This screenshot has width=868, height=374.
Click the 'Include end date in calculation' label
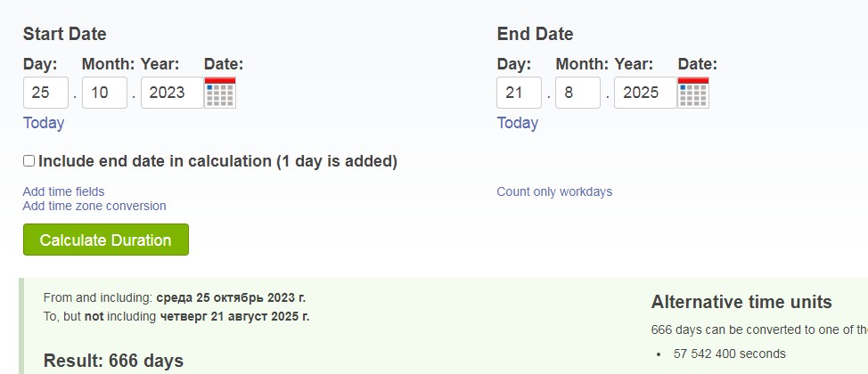[x=217, y=161]
